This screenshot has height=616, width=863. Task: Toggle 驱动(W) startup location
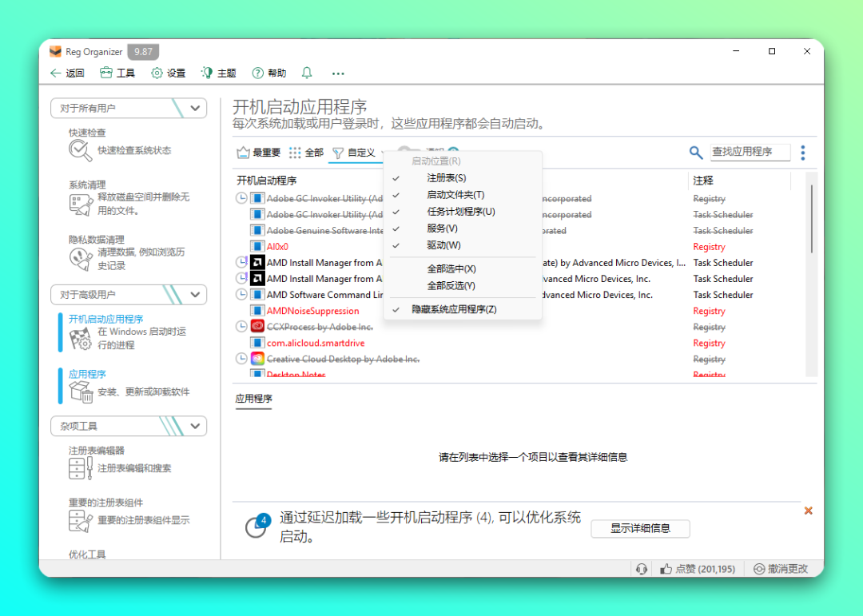tap(463, 245)
